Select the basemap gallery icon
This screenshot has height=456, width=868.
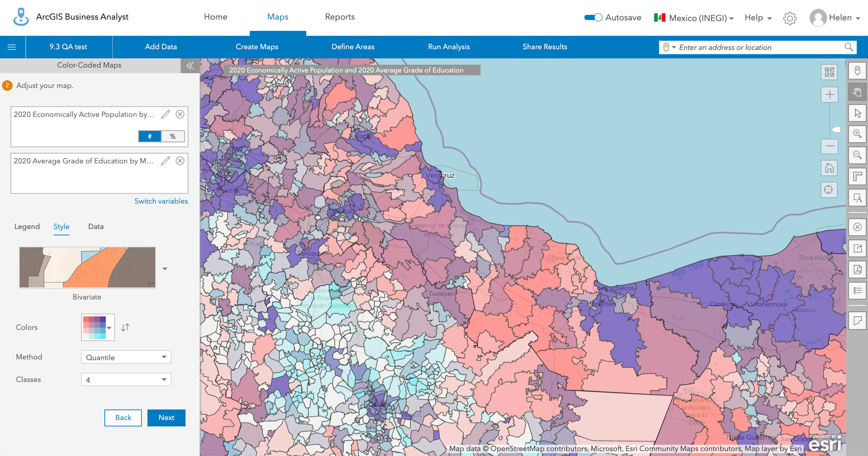829,72
